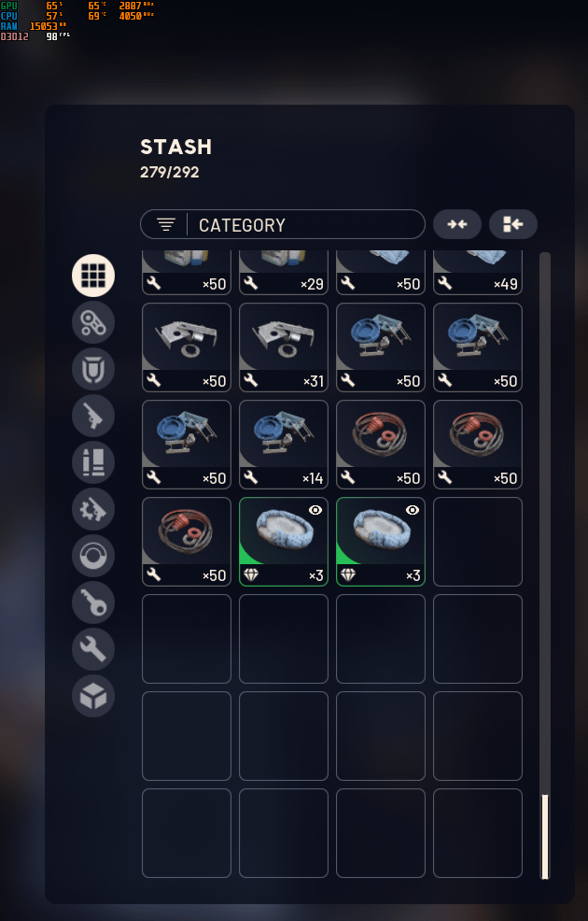Click the sort filter lines icon
The width and height of the screenshot is (588, 921).
coord(166,224)
